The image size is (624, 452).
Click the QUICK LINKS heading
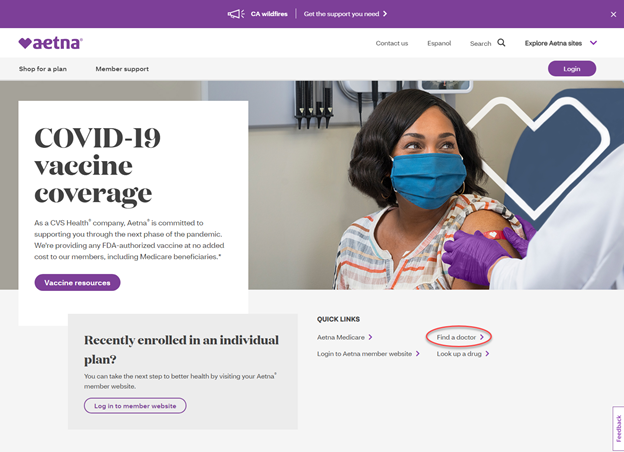tap(338, 319)
